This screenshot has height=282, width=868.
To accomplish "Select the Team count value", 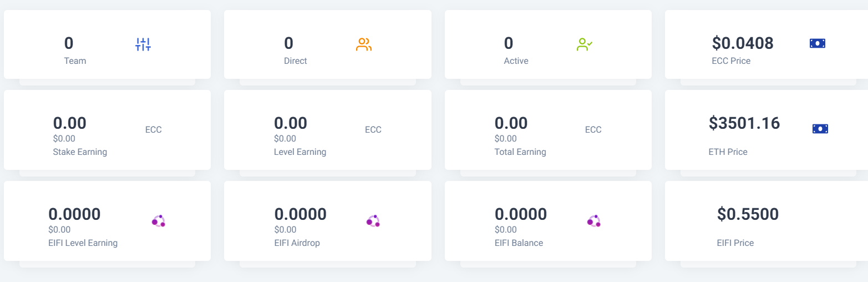I will coord(69,43).
